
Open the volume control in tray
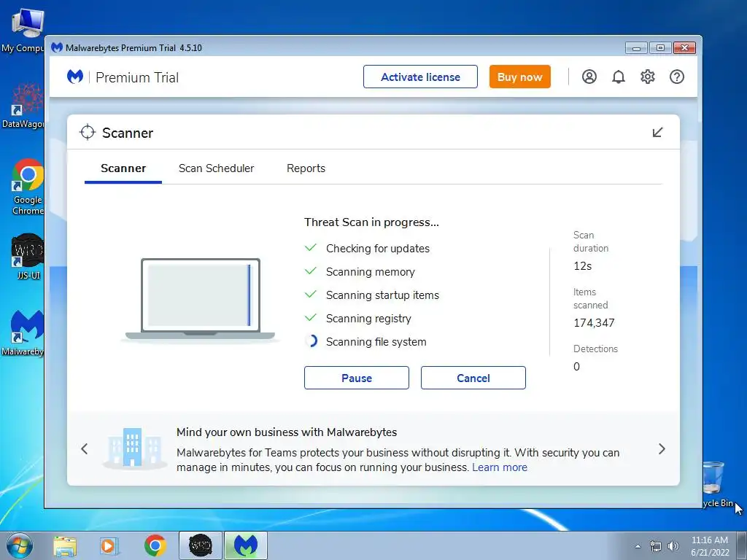point(673,546)
